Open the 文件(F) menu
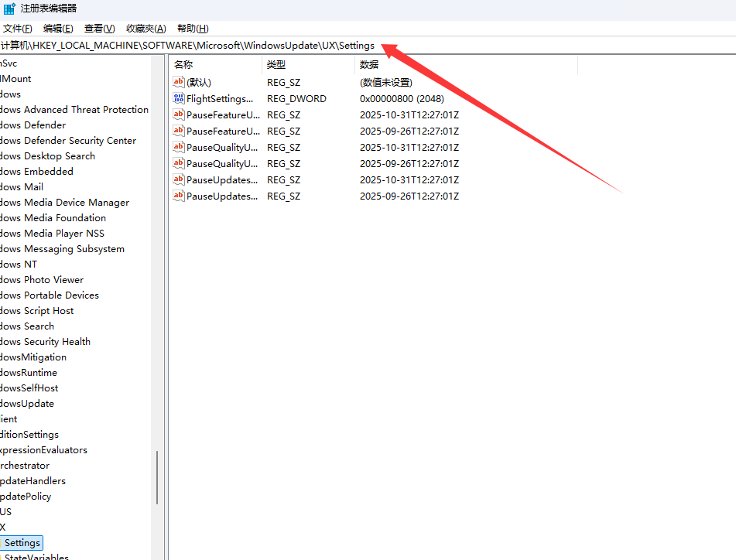This screenshot has width=736, height=560. click(17, 29)
